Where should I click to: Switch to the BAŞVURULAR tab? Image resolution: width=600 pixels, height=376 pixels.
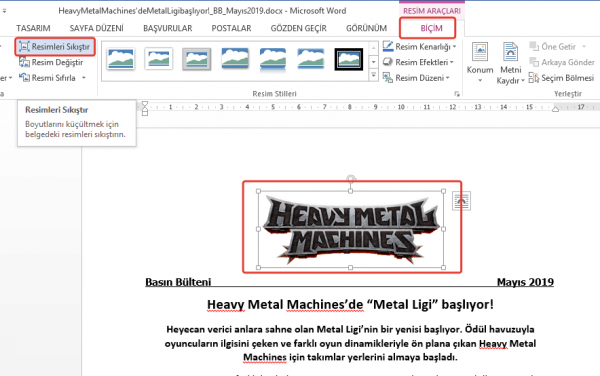tap(168, 28)
